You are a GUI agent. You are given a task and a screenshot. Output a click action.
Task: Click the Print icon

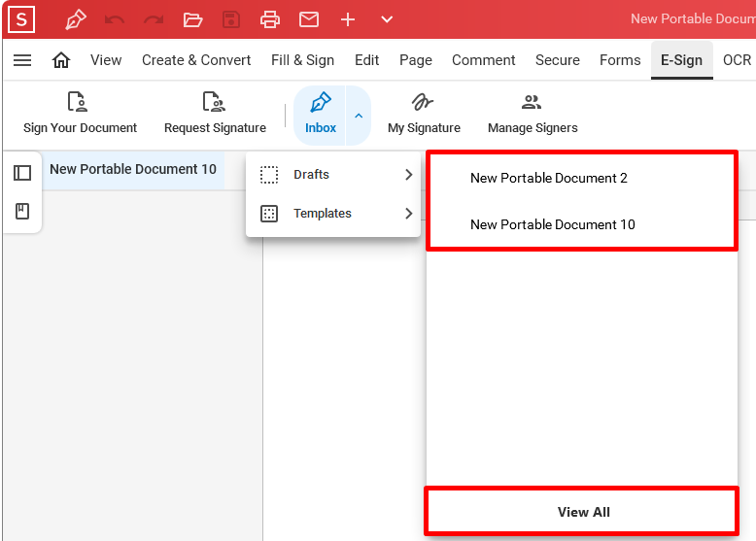270,19
